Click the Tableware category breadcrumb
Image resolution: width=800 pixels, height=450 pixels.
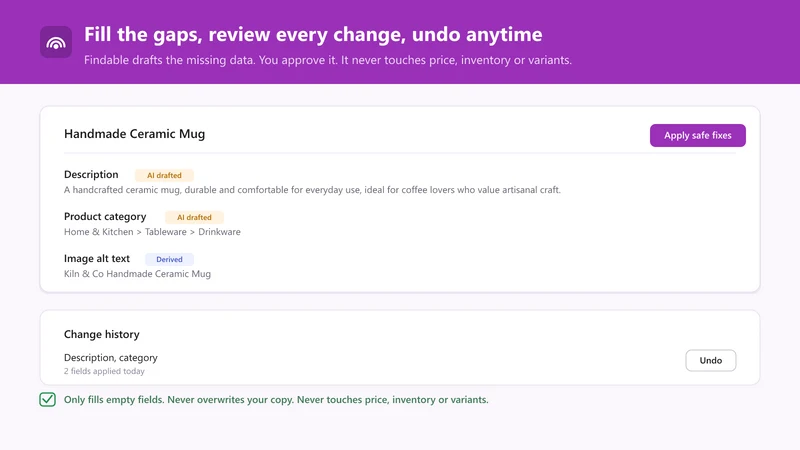[x=166, y=232]
